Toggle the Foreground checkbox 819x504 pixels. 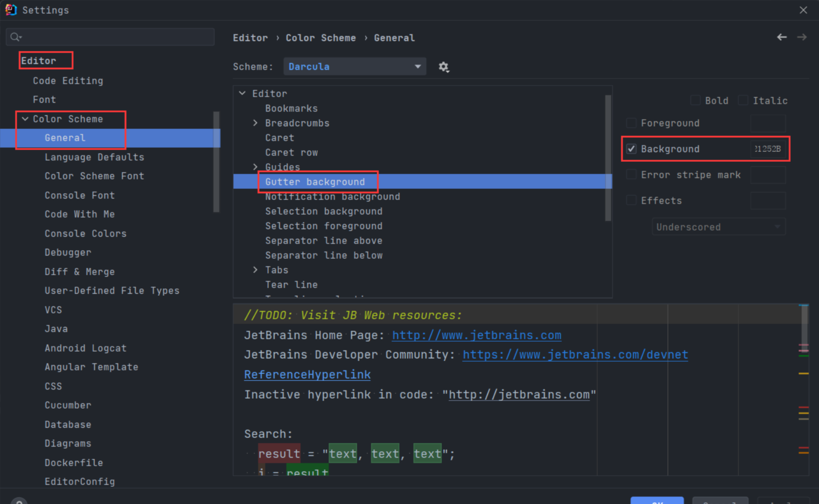click(631, 123)
